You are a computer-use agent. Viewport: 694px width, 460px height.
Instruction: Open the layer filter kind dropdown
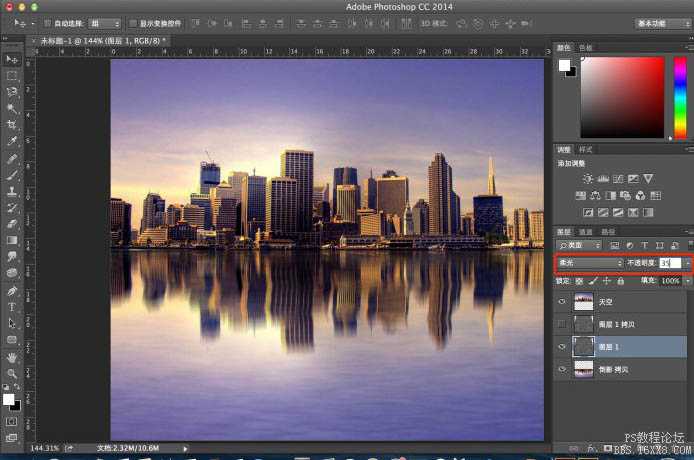tap(579, 245)
